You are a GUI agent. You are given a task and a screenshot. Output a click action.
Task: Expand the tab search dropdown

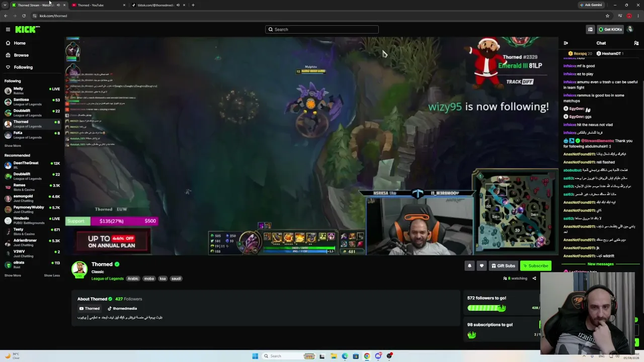point(5,5)
